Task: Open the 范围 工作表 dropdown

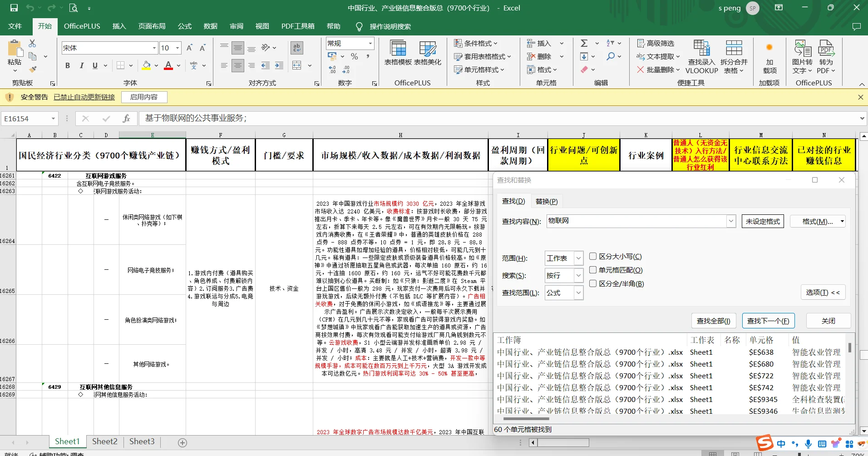Action: point(578,258)
